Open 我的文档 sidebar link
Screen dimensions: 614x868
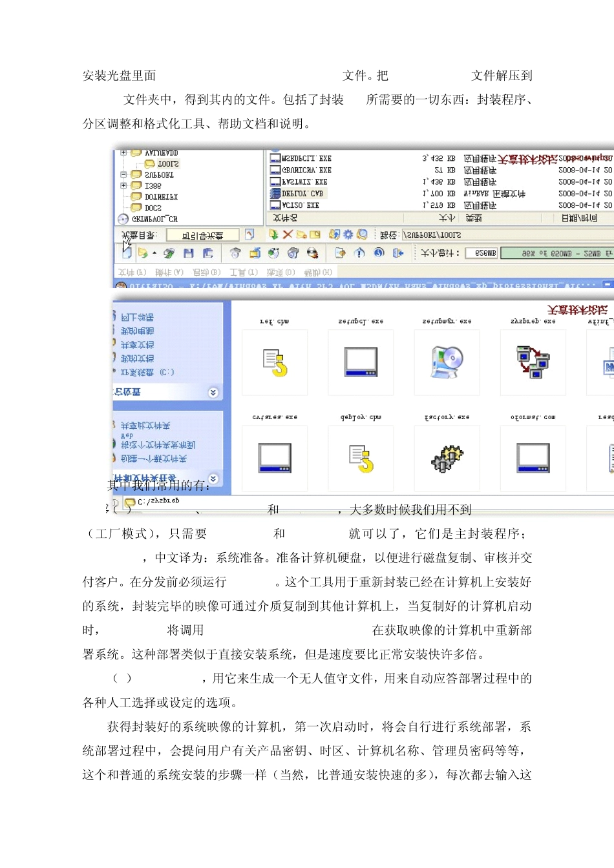click(137, 358)
